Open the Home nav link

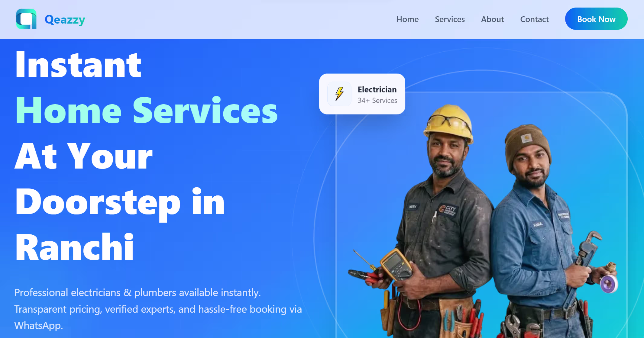[x=407, y=19]
